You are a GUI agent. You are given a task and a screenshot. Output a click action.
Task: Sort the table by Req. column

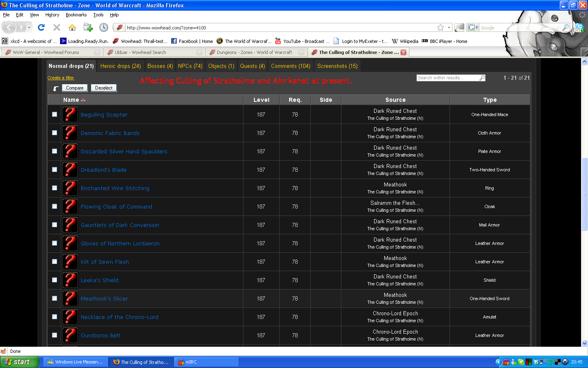[295, 100]
